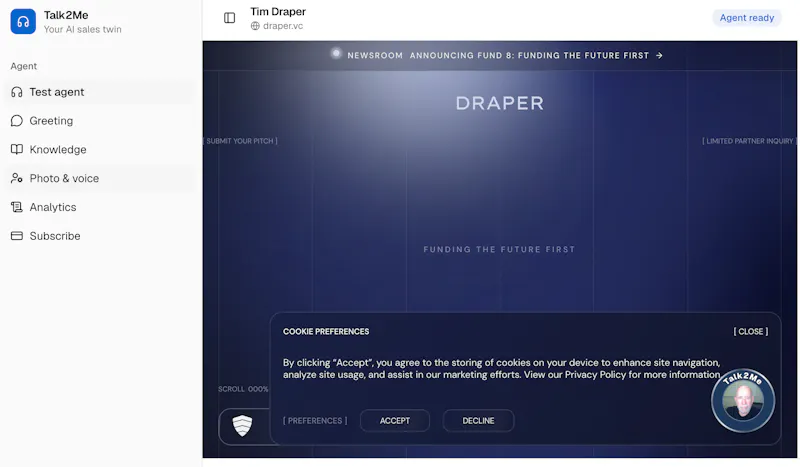Click the SCROLL 000% indicator
800x467 pixels.
[243, 389]
